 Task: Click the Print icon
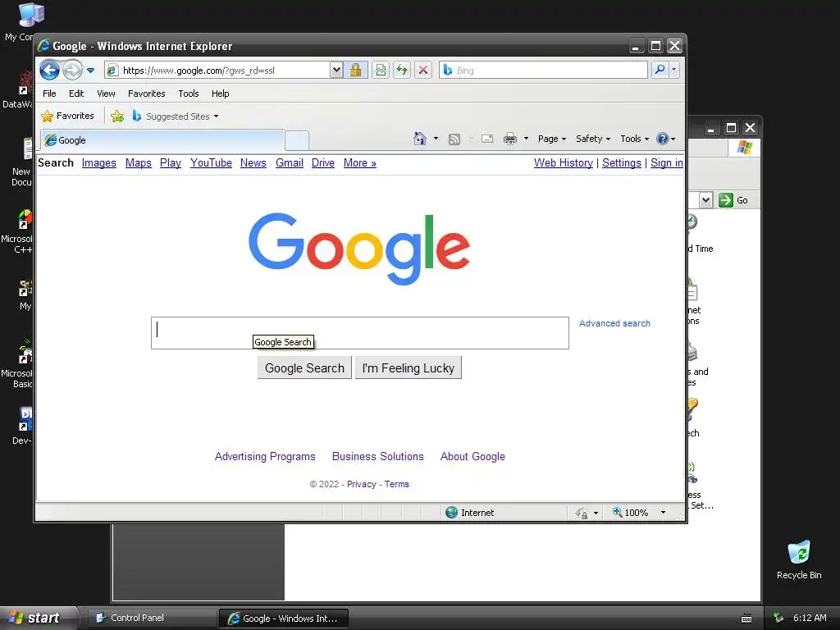[510, 139]
